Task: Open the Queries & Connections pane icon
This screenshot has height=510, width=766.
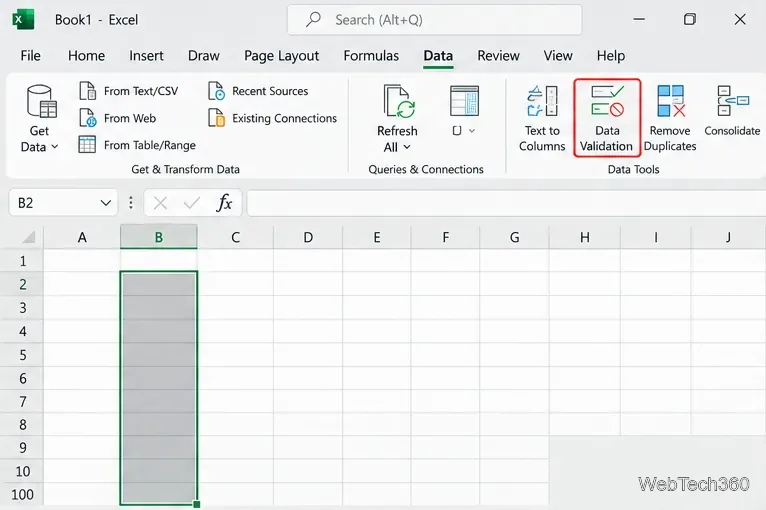Action: (464, 101)
